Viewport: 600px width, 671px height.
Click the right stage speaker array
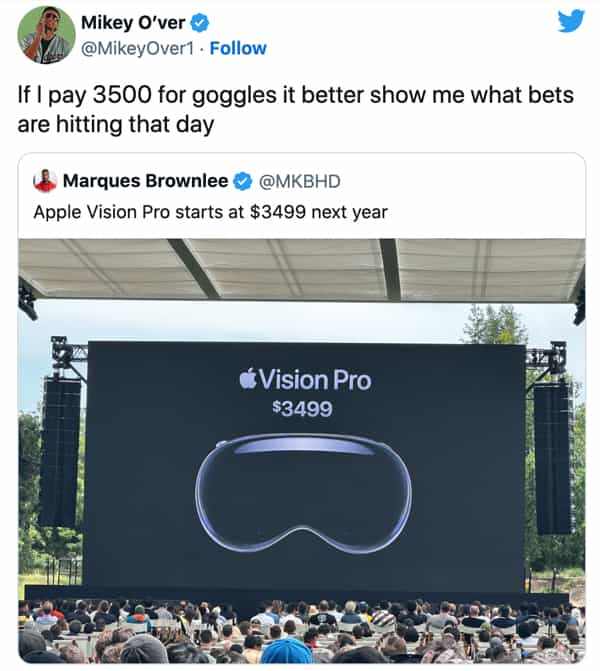point(552,458)
